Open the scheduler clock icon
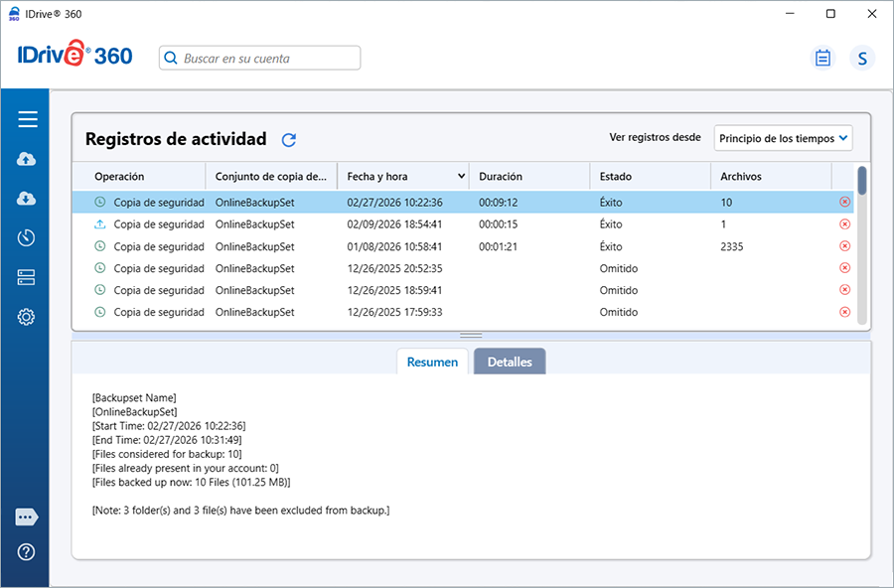Image resolution: width=894 pixels, height=588 pixels. coord(27,238)
